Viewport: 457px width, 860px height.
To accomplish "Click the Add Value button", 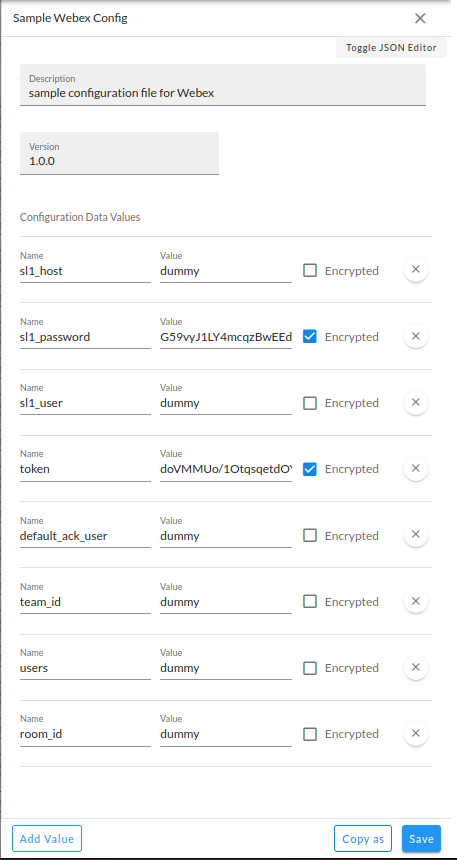I will pyautogui.click(x=47, y=839).
